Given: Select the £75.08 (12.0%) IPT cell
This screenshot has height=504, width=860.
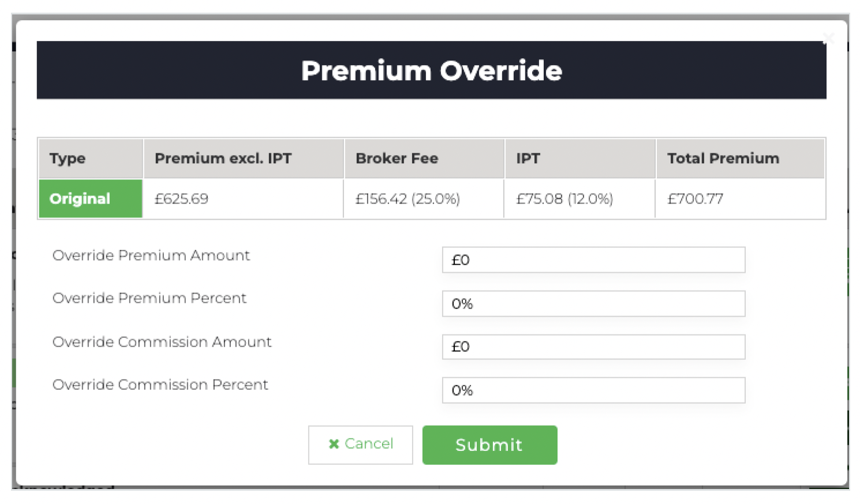Looking at the screenshot, I should coord(564,199).
